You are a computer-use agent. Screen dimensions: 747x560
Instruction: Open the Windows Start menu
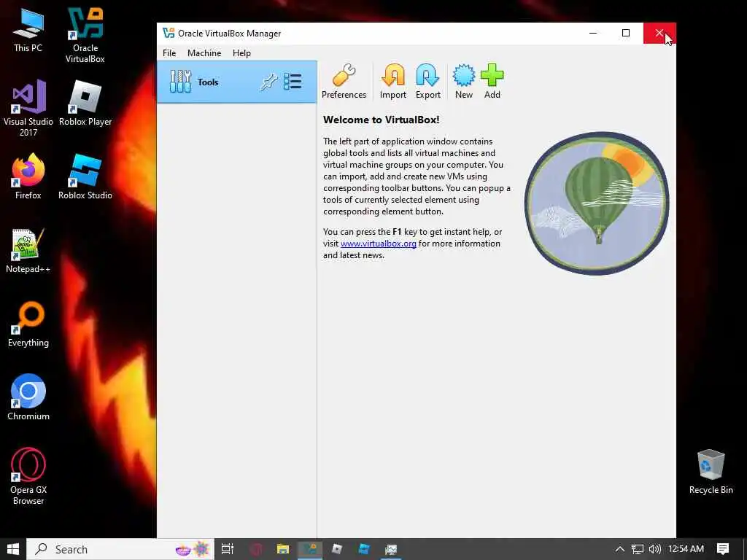click(x=13, y=549)
